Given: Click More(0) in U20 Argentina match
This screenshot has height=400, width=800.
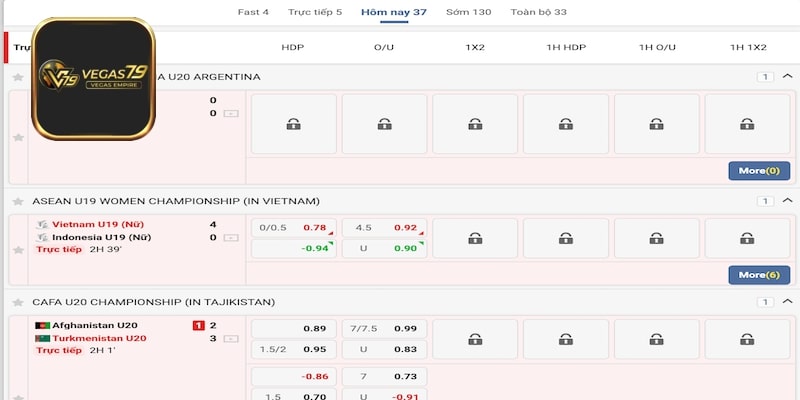Looking at the screenshot, I should click(758, 171).
